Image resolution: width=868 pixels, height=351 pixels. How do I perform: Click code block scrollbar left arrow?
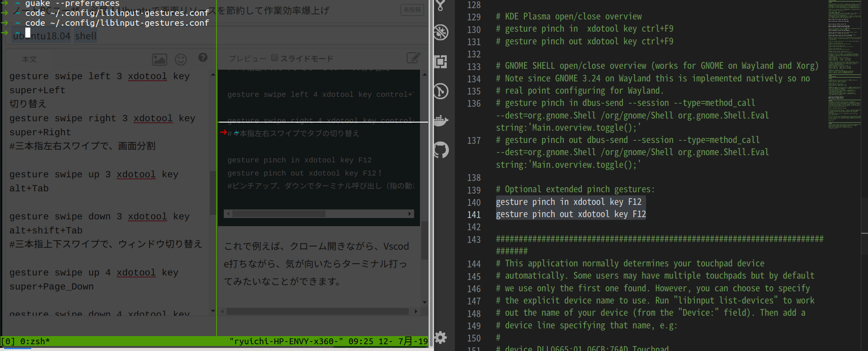pos(228,213)
